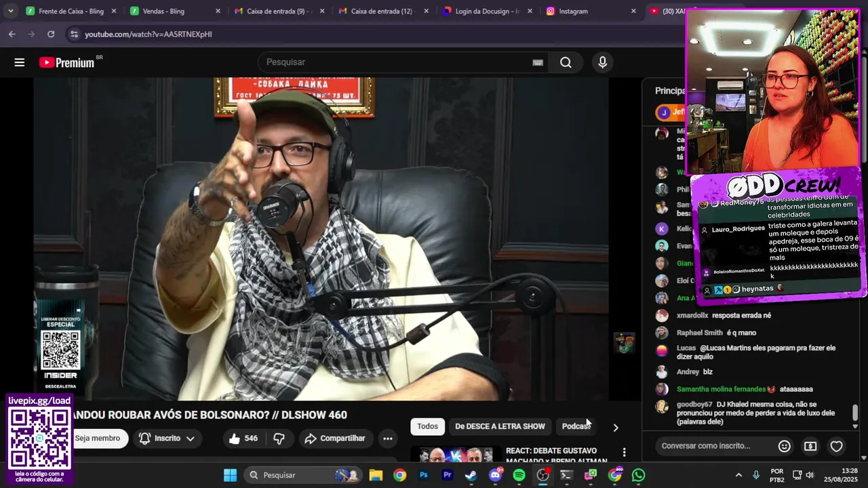Image resolution: width=868 pixels, height=488 pixels.
Task: Switch to Caixa de entrada (12) tab
Action: click(383, 11)
